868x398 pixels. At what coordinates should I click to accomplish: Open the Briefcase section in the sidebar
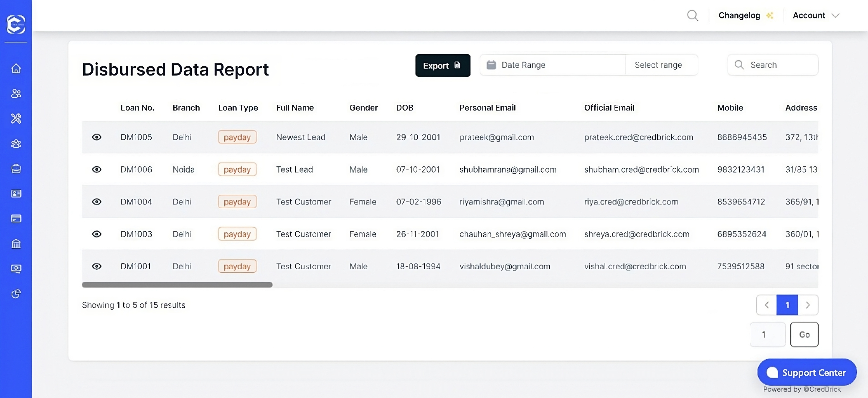(x=16, y=169)
